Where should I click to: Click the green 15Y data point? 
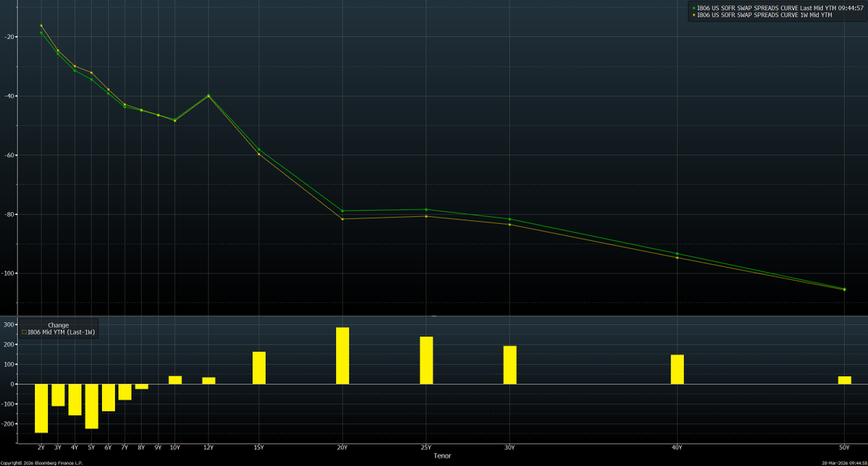click(x=259, y=150)
